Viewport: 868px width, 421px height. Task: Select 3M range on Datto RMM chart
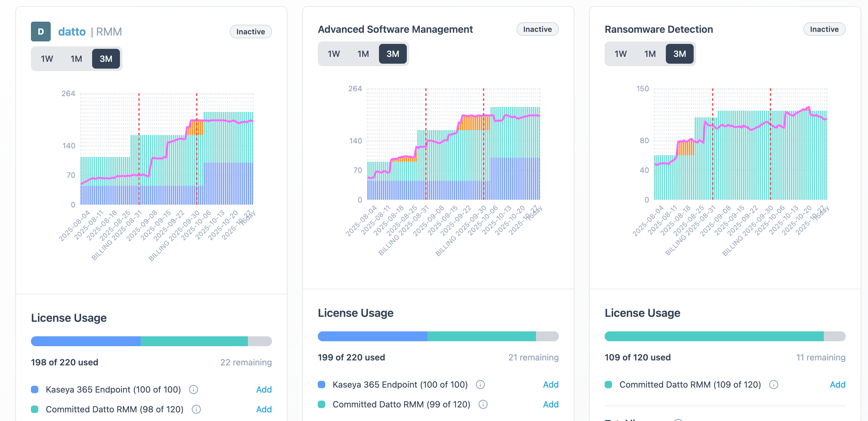coord(106,59)
